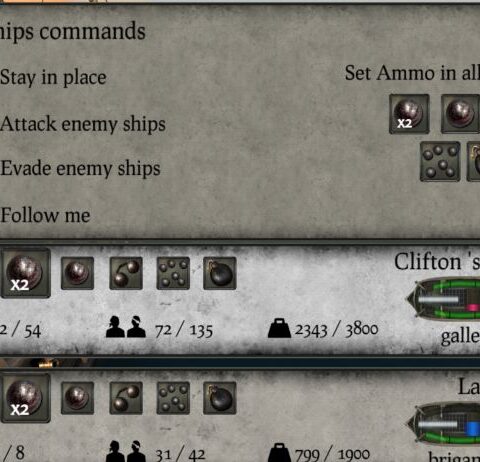The image size is (480, 462).
Task: Set round shot ammo for all ships
Action: click(x=460, y=114)
